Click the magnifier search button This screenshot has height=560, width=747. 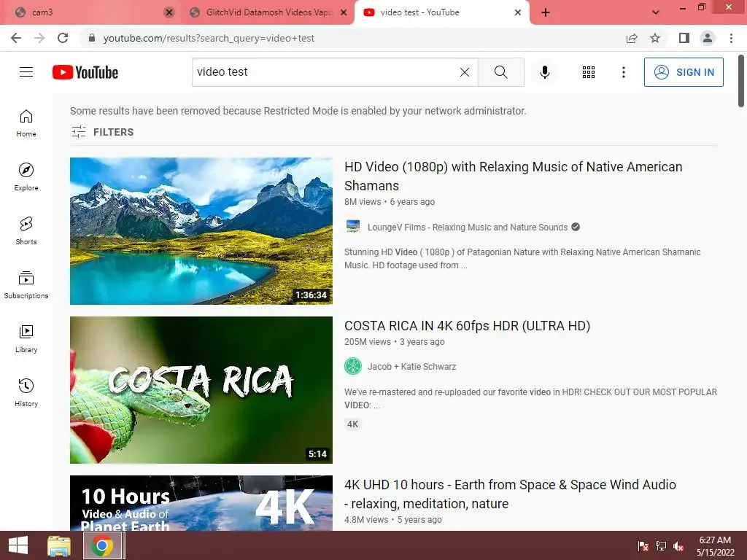point(500,72)
